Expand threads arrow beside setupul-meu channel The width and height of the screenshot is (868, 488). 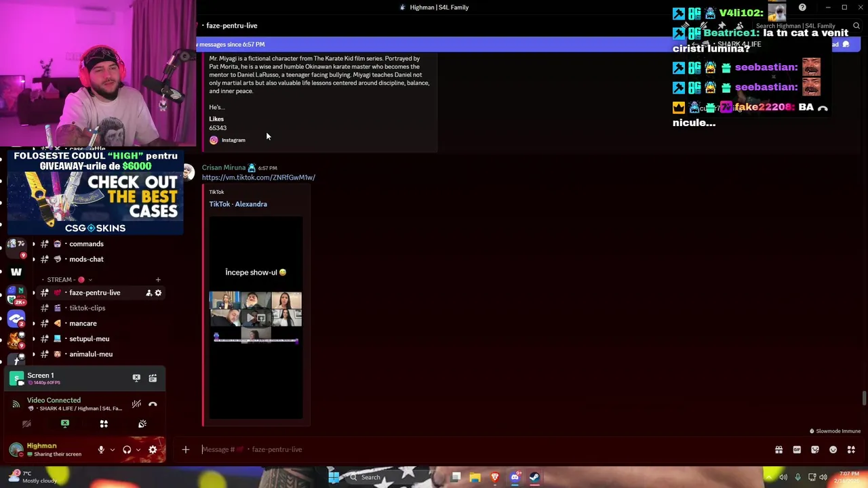tap(33, 339)
